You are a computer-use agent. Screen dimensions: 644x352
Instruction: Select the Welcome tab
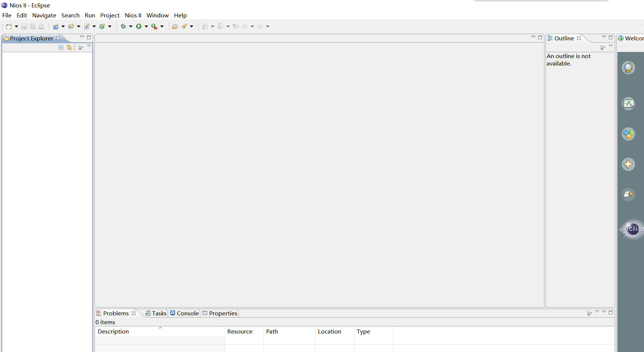631,38
